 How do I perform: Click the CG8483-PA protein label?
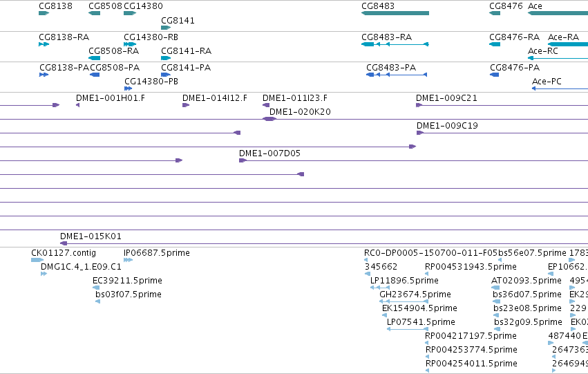point(391,68)
